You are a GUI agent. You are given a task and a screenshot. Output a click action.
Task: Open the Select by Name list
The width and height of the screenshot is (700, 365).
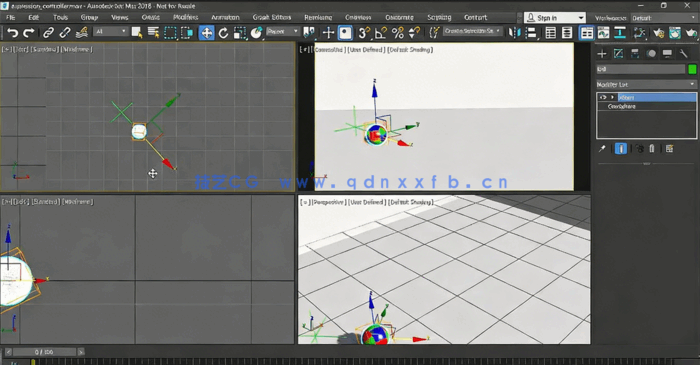pyautogui.click(x=154, y=33)
